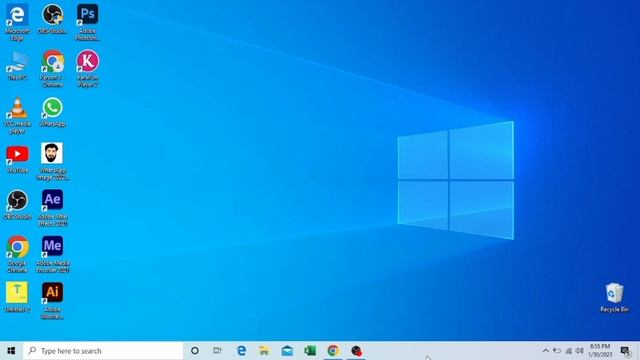Open Cortana from the taskbar circle icon
The width and height of the screenshot is (640, 360).
pyautogui.click(x=195, y=351)
